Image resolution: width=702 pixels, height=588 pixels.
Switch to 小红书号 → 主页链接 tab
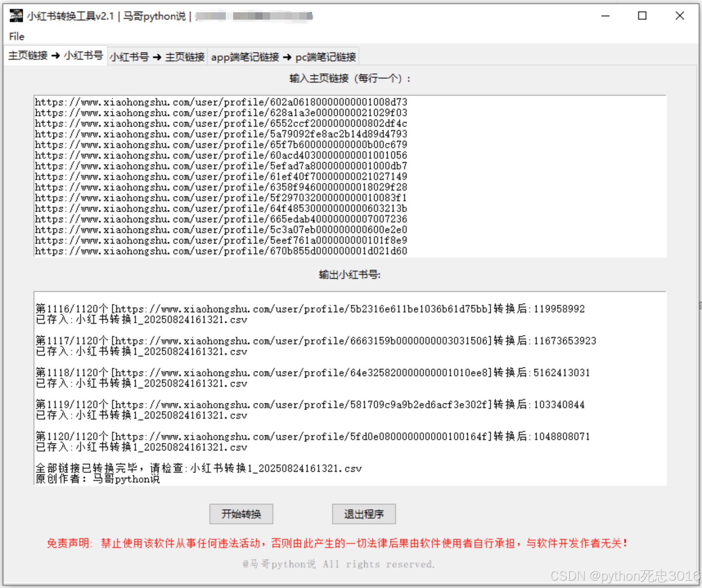click(x=157, y=57)
